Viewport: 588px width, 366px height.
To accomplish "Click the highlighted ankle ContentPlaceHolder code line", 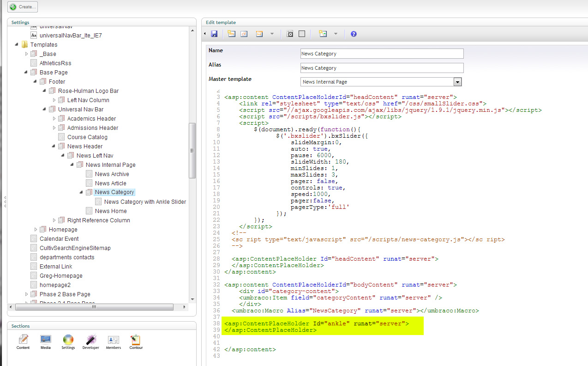I will click(316, 323).
